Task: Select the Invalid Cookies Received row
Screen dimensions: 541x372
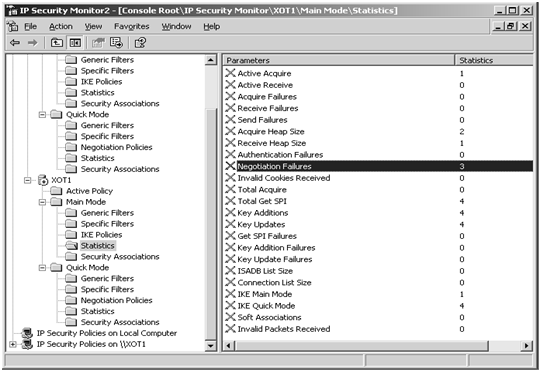Action: pyautogui.click(x=379, y=178)
